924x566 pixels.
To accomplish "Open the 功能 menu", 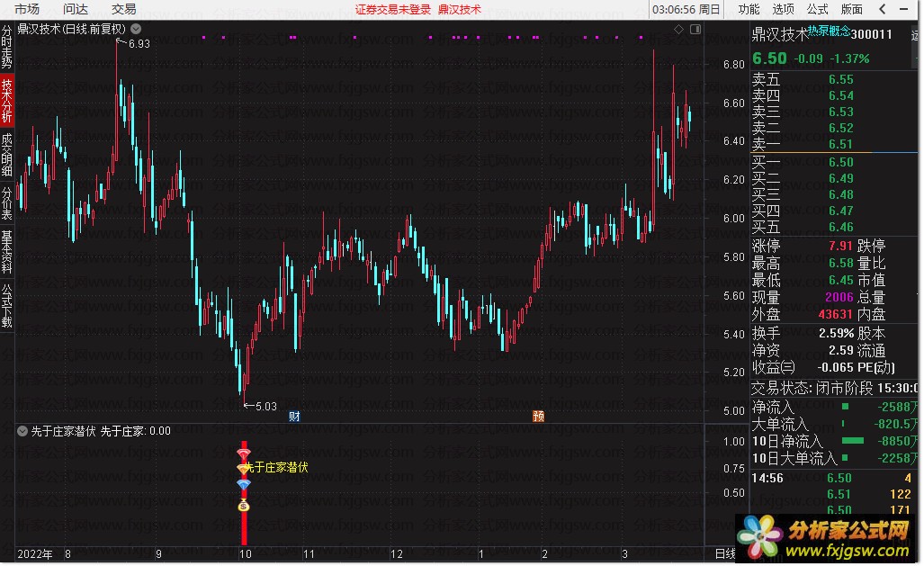I will point(749,9).
